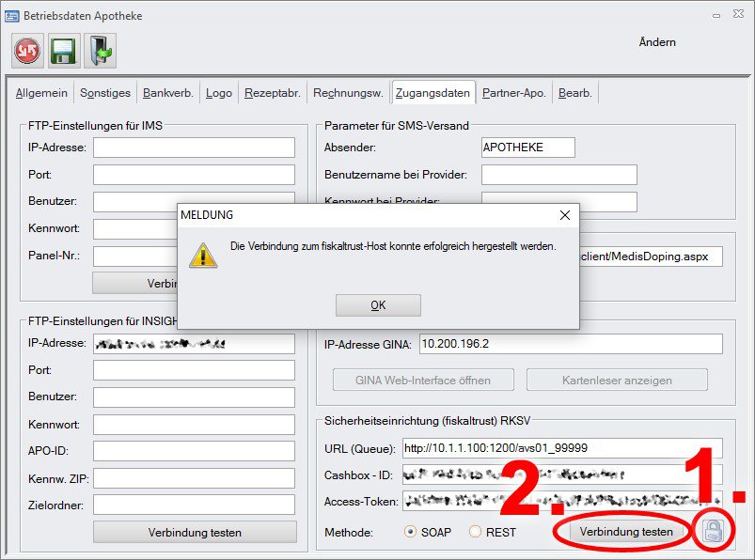Click the red cancel icon in toolbar
Image resolution: width=755 pixels, height=560 pixels.
coord(27,52)
